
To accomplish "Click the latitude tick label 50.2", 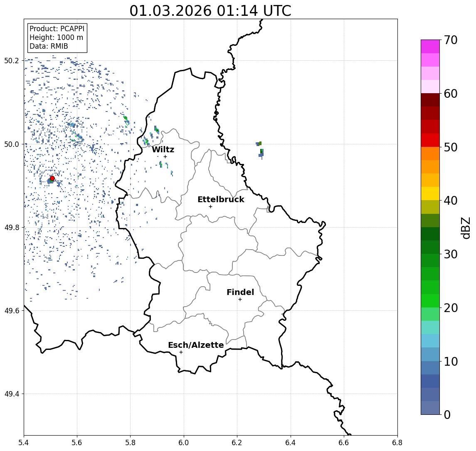I will pyautogui.click(x=11, y=60).
